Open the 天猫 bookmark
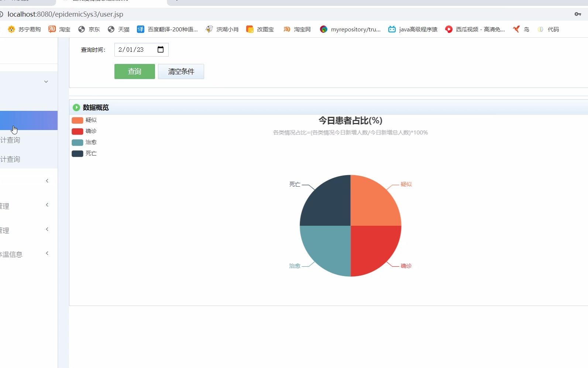The height and width of the screenshot is (368, 588). tap(118, 29)
